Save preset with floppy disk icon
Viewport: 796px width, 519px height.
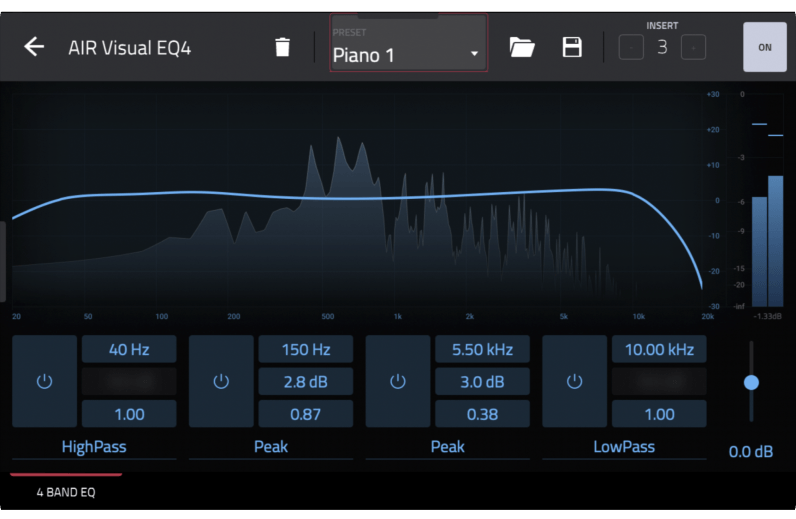click(x=572, y=47)
